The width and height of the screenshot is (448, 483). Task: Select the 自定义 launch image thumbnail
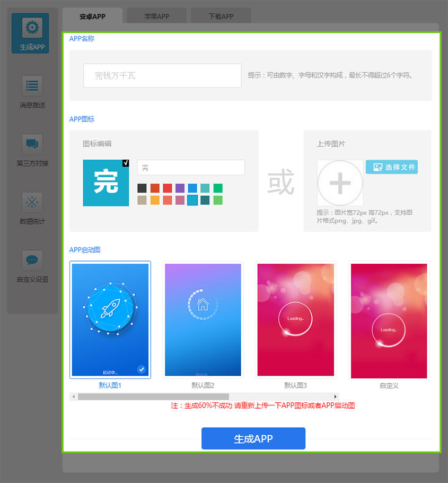[389, 321]
